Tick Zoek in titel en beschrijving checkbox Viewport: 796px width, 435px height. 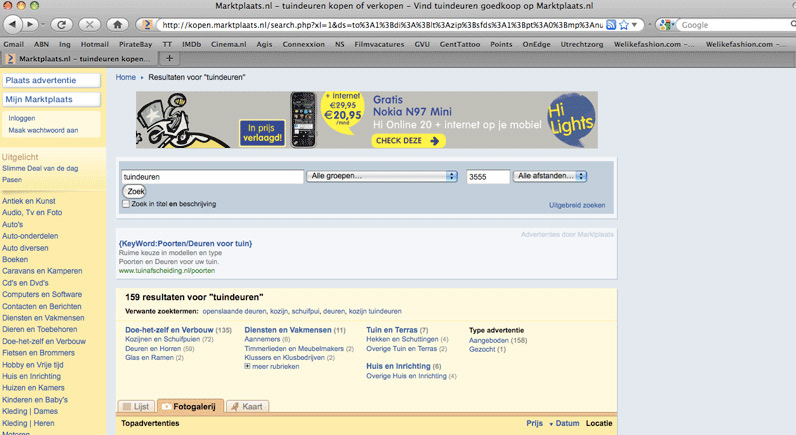coord(126,204)
